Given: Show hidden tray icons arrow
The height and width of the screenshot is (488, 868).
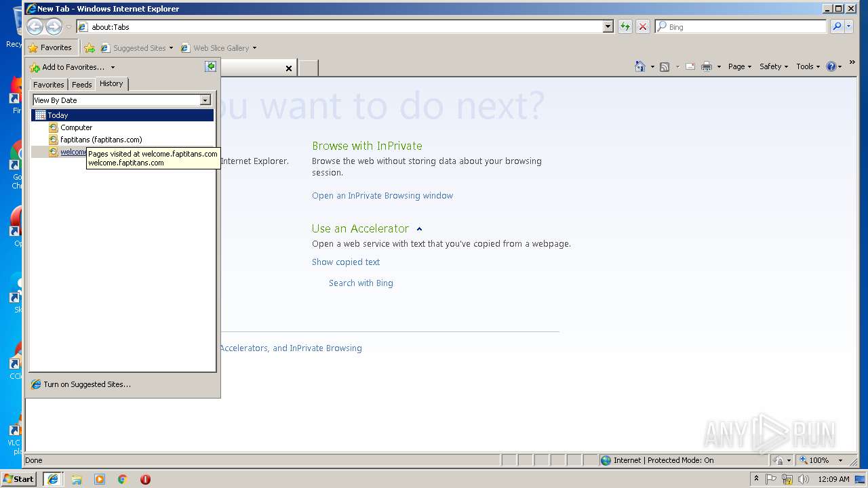Looking at the screenshot, I should pos(756,479).
